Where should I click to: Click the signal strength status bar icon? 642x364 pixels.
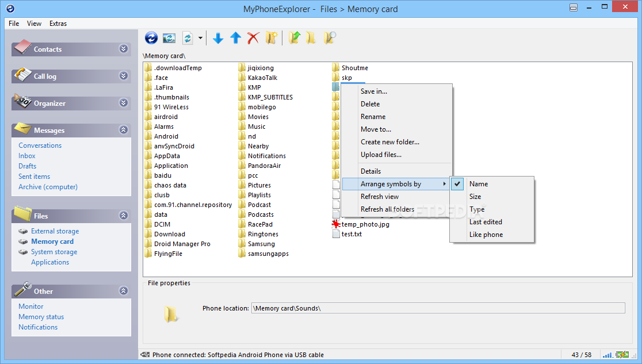(x=607, y=355)
